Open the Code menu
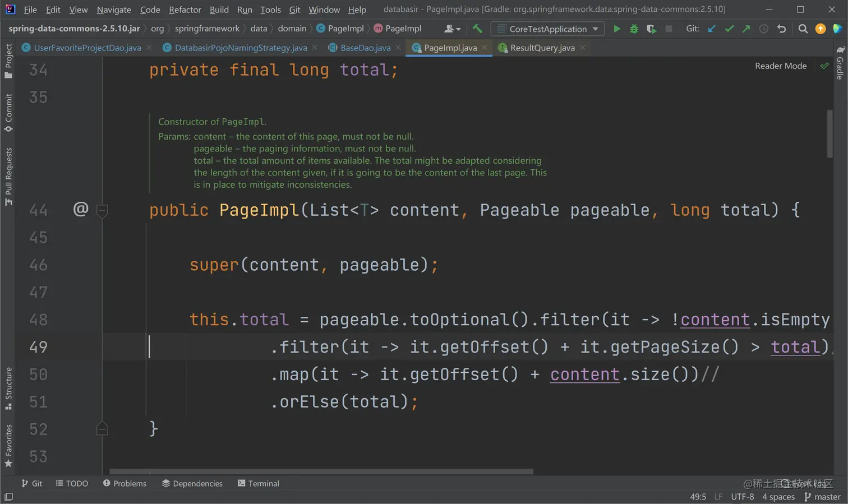 pos(150,10)
